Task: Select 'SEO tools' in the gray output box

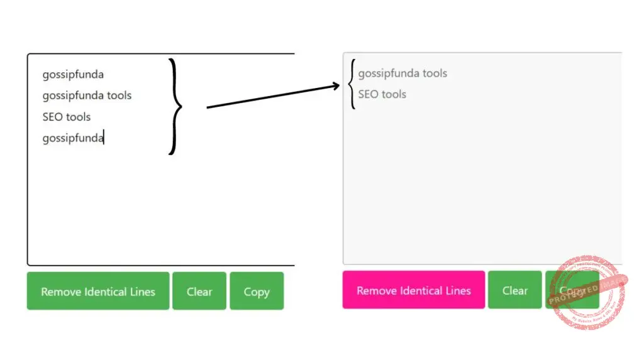Action: coord(382,94)
